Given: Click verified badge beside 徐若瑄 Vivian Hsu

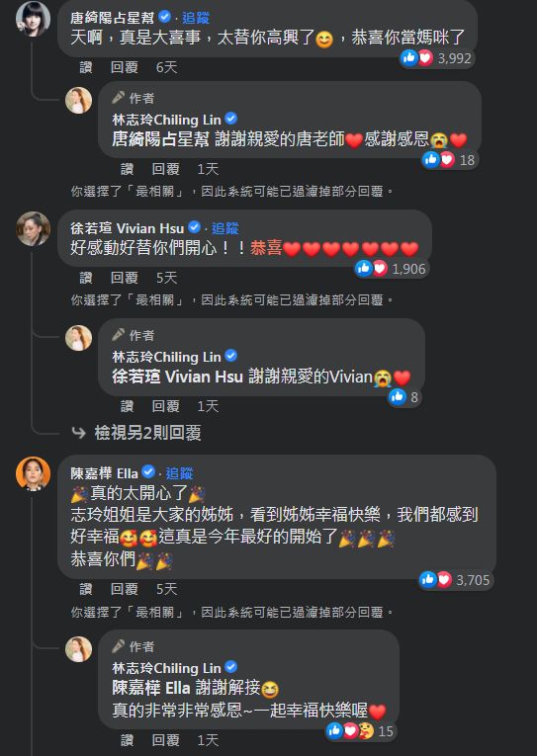Looking at the screenshot, I should click(x=194, y=226).
